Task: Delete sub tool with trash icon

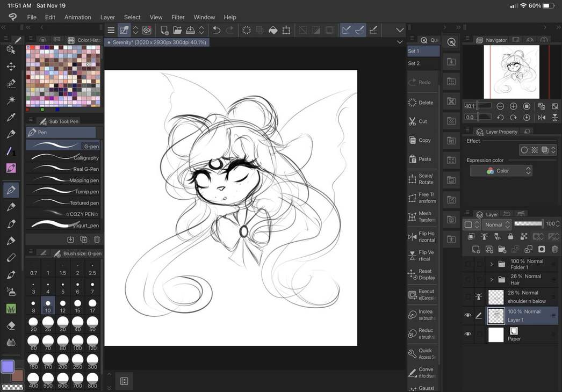Action: [x=97, y=239]
